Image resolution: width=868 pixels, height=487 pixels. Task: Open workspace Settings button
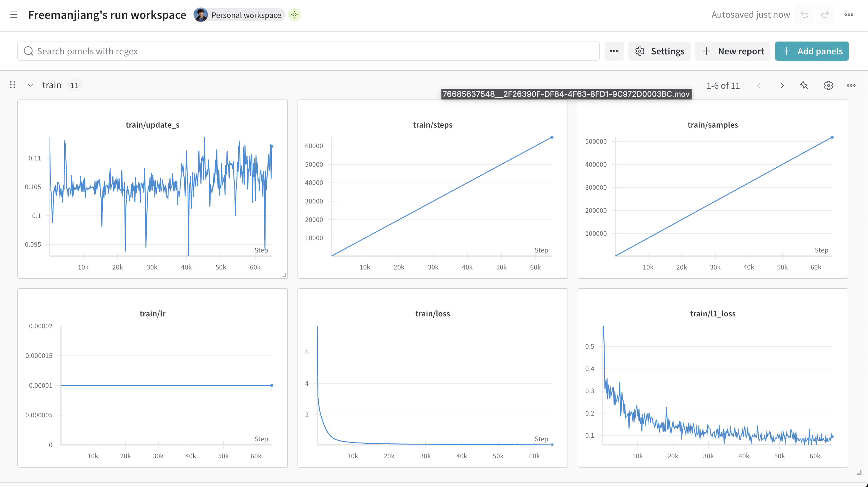[x=660, y=51]
